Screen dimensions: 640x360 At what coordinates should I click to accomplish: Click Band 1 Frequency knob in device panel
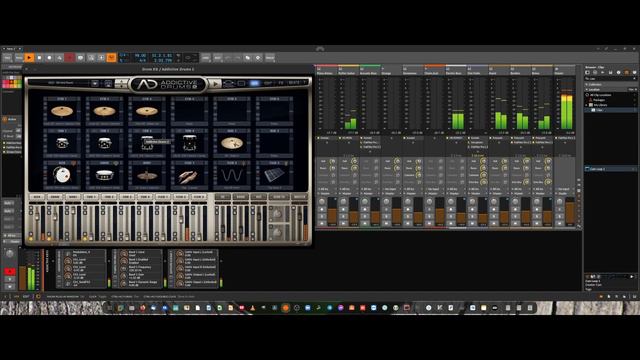[124, 268]
